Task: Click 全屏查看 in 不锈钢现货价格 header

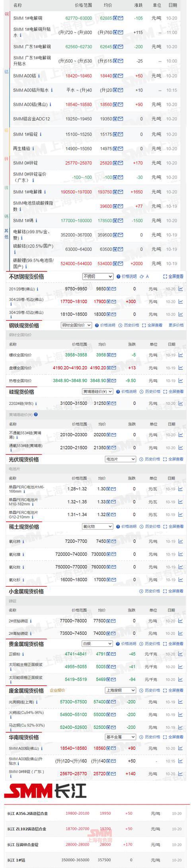Action: [173, 276]
